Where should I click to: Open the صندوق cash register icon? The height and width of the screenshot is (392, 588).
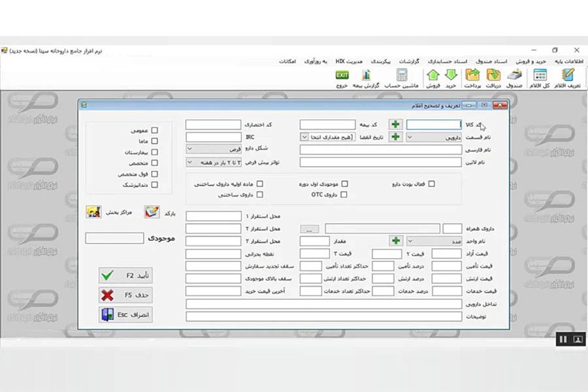tap(514, 75)
